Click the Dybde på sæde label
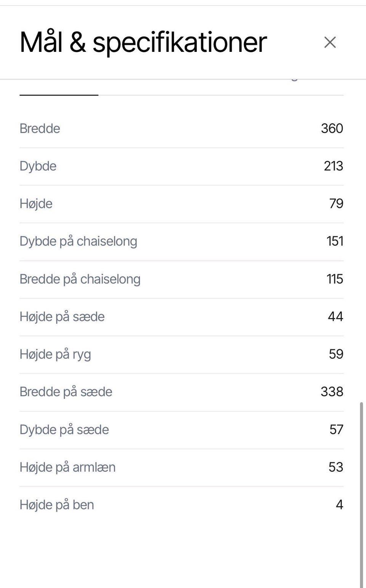This screenshot has width=366, height=588. click(64, 430)
